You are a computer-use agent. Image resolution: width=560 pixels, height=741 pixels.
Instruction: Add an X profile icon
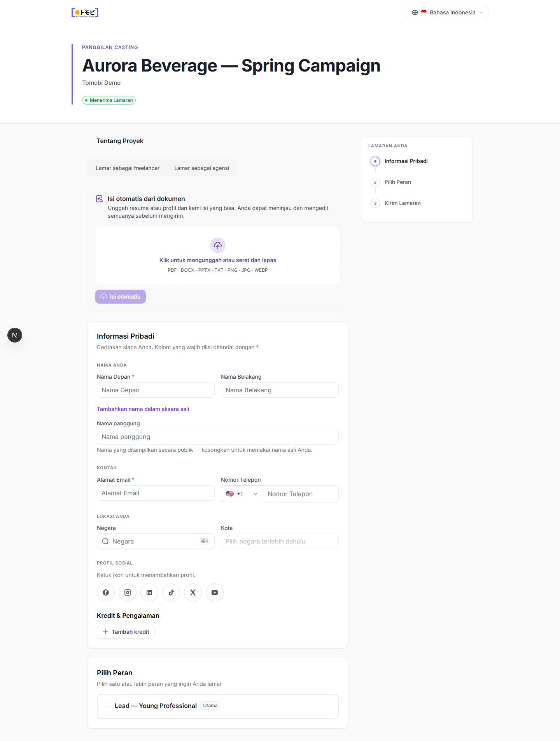(x=193, y=592)
